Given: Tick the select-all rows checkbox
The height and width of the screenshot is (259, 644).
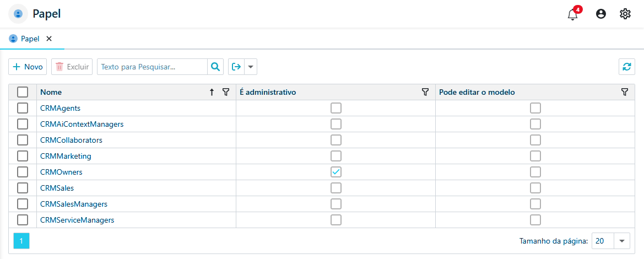Looking at the screenshot, I should [x=23, y=92].
